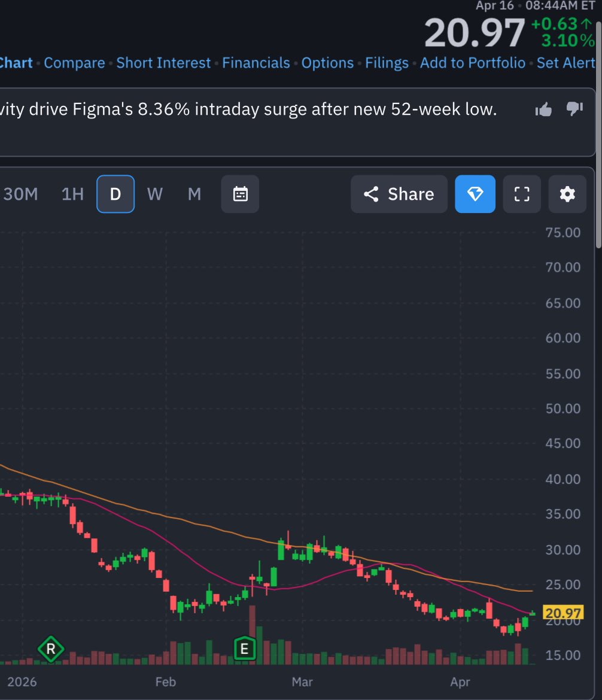Select the 30M timeframe
602x700 pixels.
click(x=20, y=194)
